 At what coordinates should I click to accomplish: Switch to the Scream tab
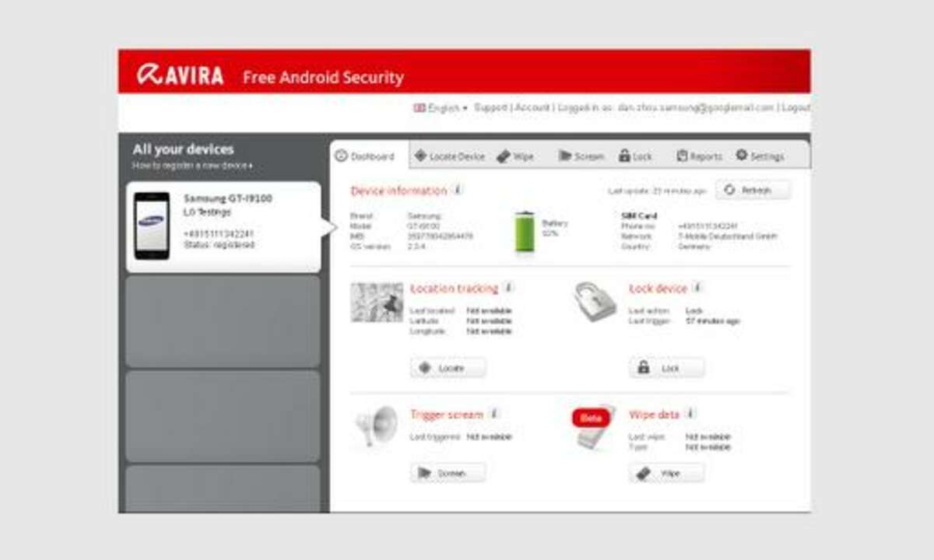pyautogui.click(x=581, y=156)
